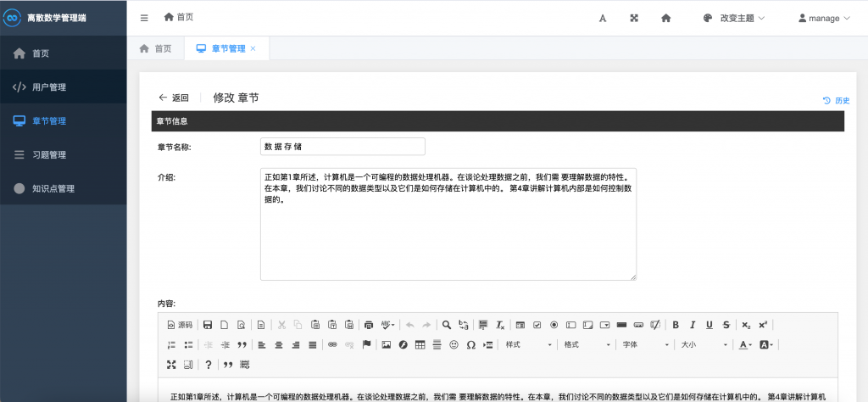
Task: Open 知识点管理 in the sidebar
Action: (63, 188)
